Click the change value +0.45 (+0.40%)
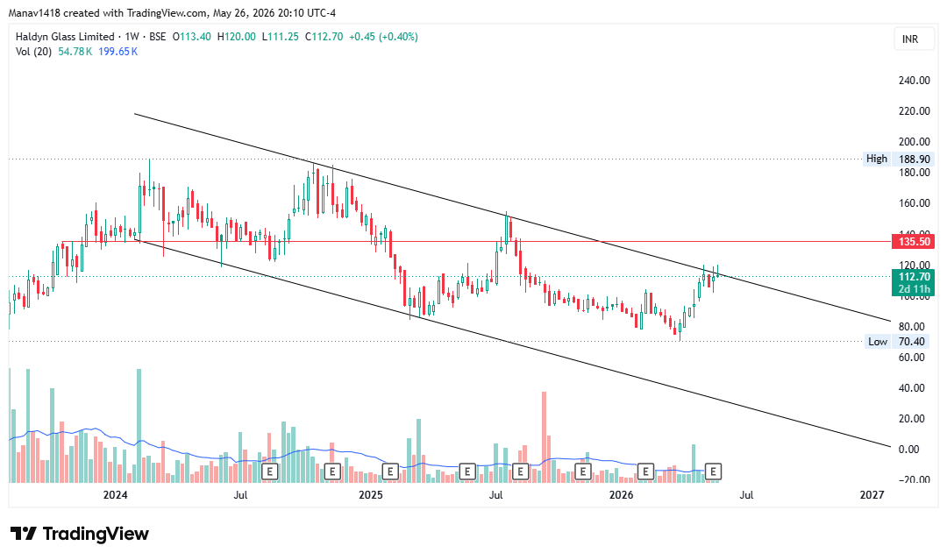This screenshot has width=947, height=560. coord(383,37)
